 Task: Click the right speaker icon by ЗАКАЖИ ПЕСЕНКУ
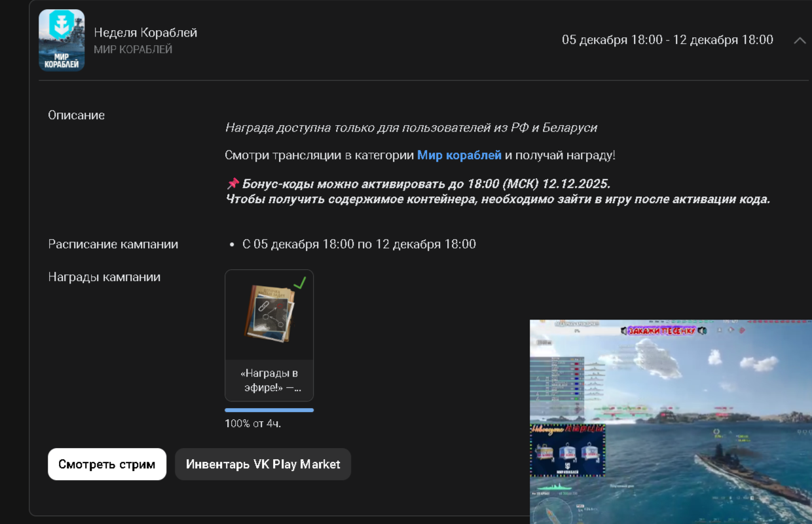tap(703, 331)
